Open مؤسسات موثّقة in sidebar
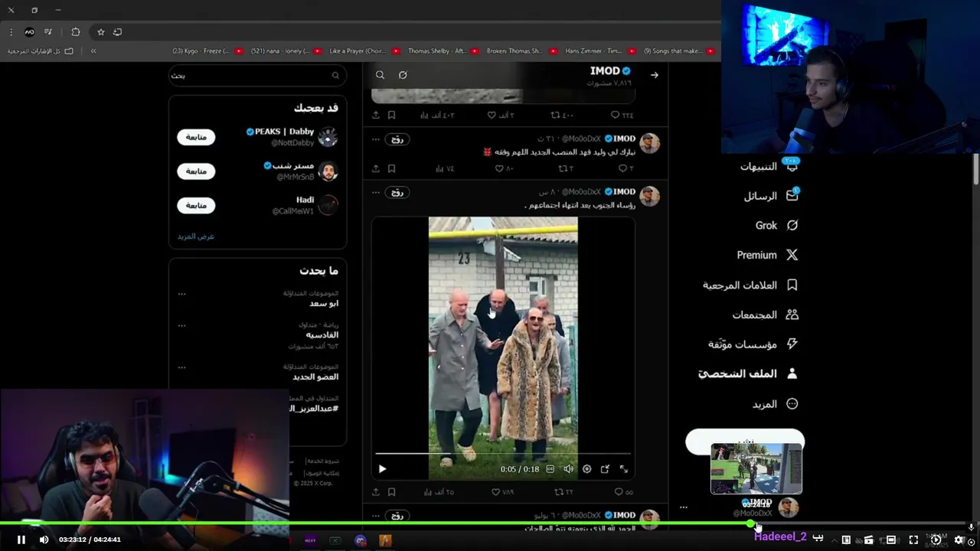Screen dimensions: 980x551 pyautogui.click(x=753, y=344)
